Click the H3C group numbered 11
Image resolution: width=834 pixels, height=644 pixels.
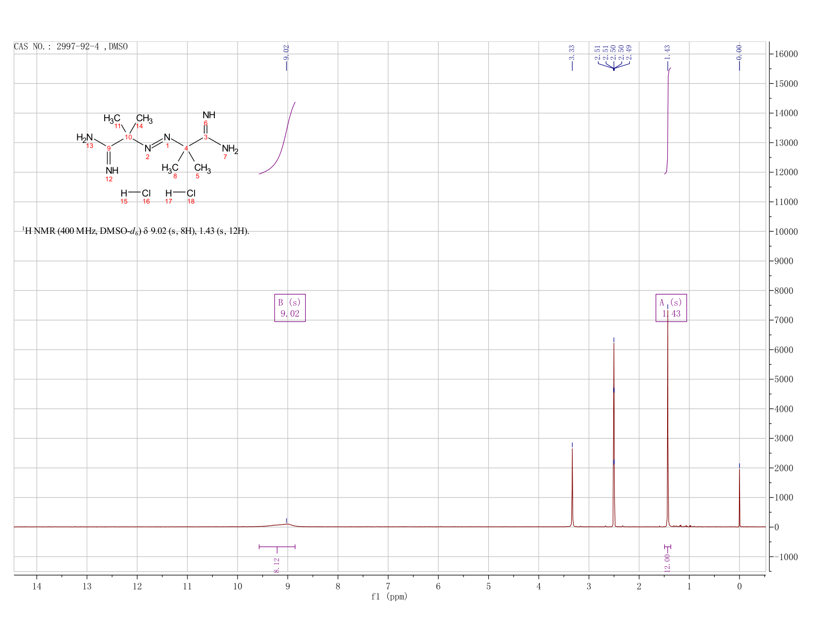coord(112,119)
